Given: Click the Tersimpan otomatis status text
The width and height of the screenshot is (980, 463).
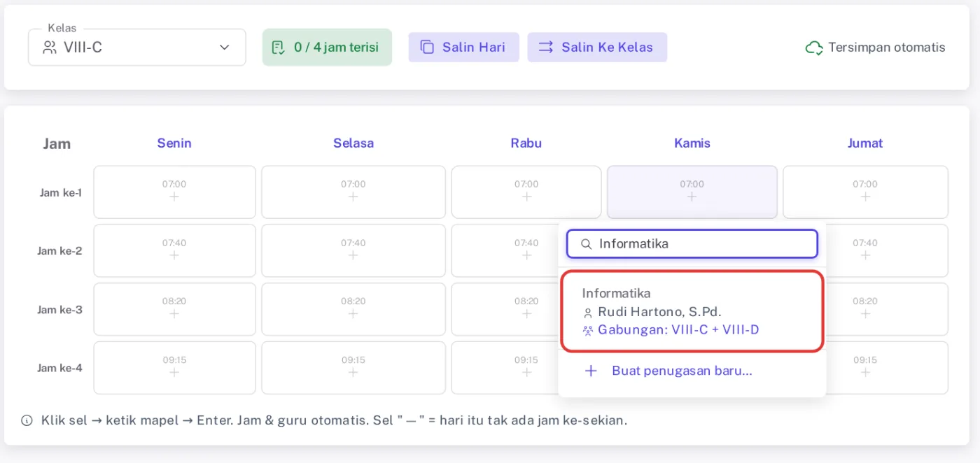Looking at the screenshot, I should (x=886, y=48).
